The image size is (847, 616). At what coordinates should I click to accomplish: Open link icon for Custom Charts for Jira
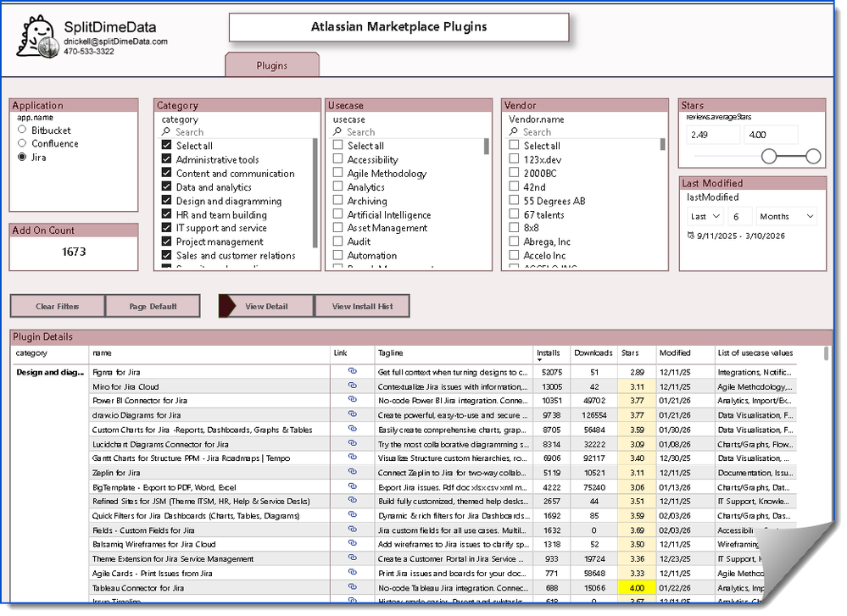[x=352, y=429]
